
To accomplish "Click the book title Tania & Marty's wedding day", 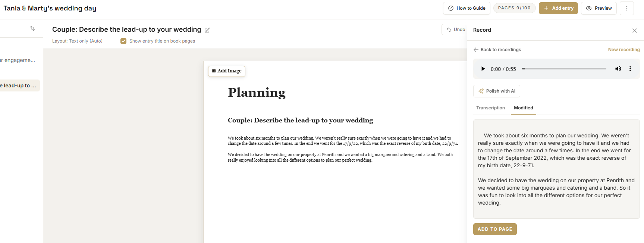I will point(50,8).
